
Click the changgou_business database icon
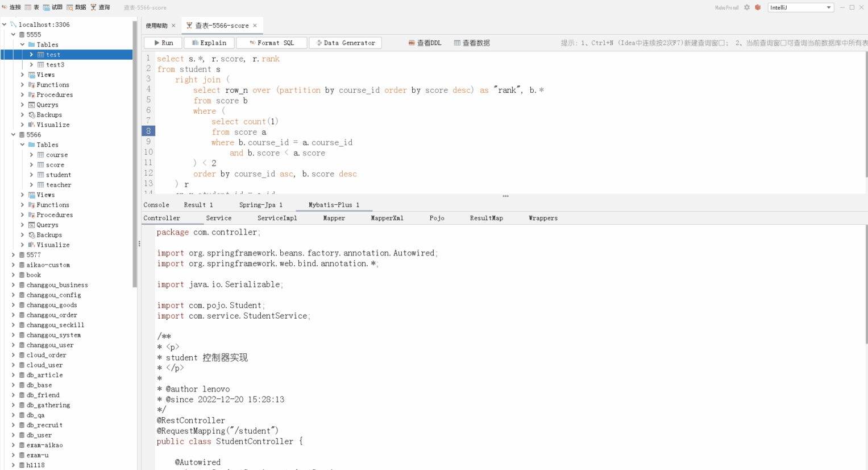pyautogui.click(x=22, y=285)
